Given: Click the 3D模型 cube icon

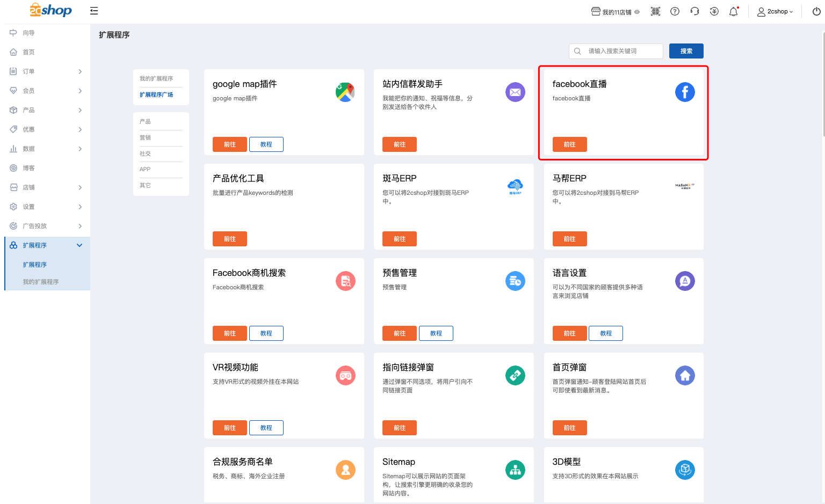Looking at the screenshot, I should (x=685, y=470).
